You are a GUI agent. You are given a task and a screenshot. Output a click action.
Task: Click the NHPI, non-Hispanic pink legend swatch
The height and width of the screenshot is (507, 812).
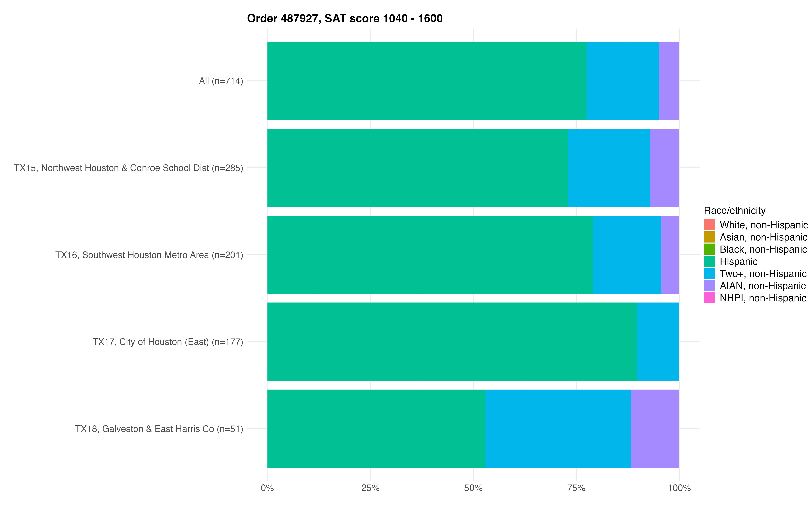[710, 298]
